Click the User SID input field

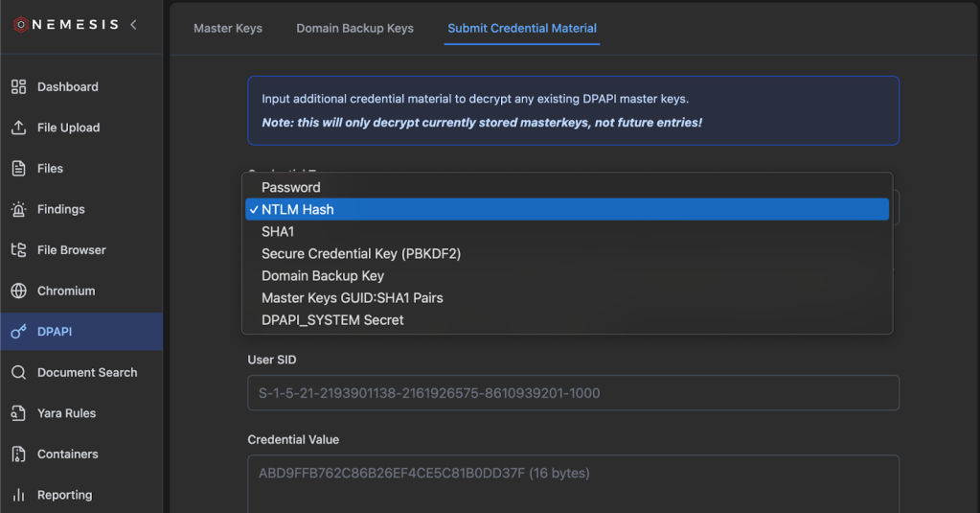(573, 393)
